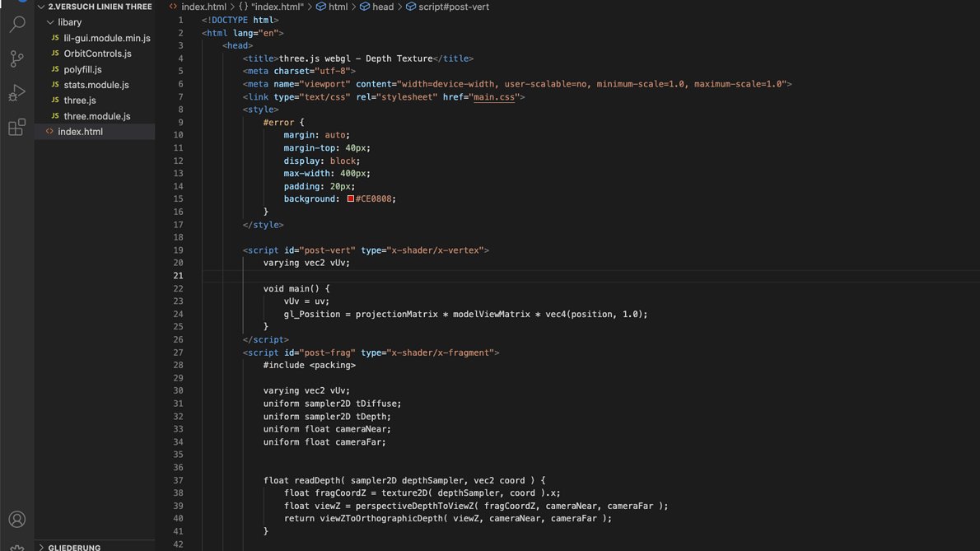Open three.js file in explorer
This screenshot has width=980, height=551.
pyautogui.click(x=80, y=100)
